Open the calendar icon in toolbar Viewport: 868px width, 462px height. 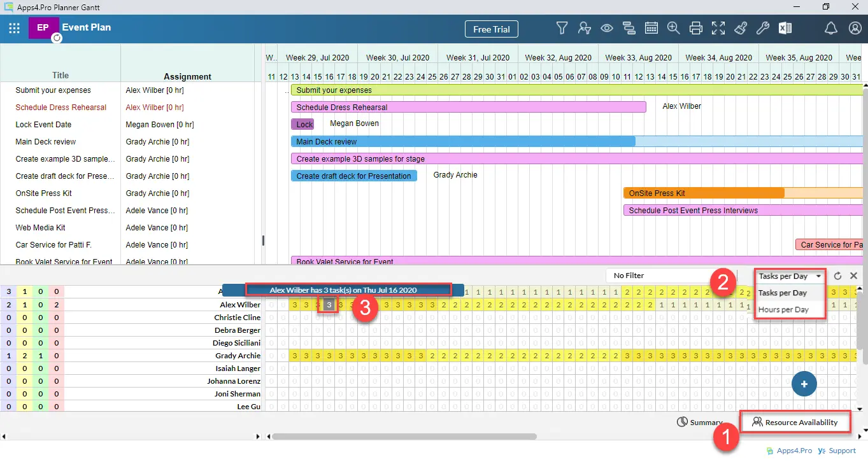tap(651, 28)
